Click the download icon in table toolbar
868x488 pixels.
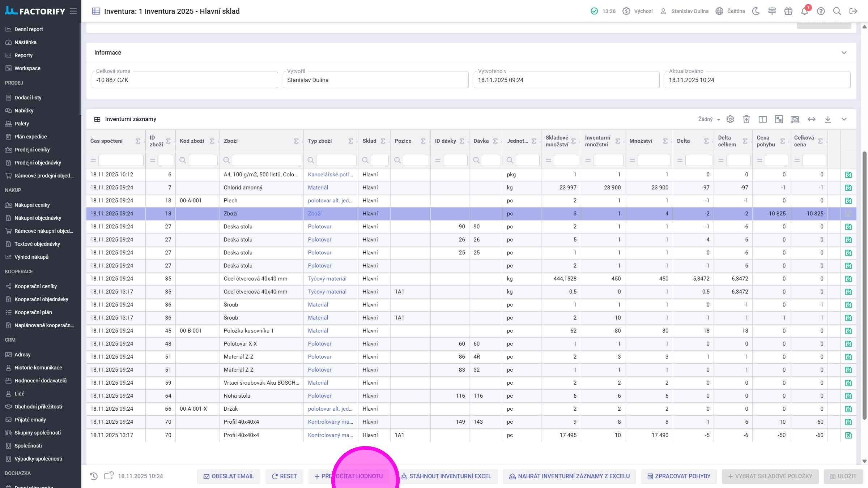tap(827, 119)
